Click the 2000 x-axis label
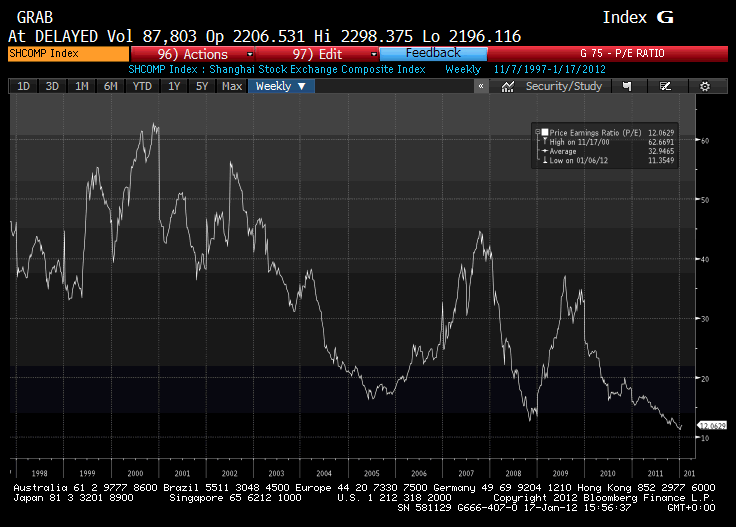736x527 pixels. [135, 474]
